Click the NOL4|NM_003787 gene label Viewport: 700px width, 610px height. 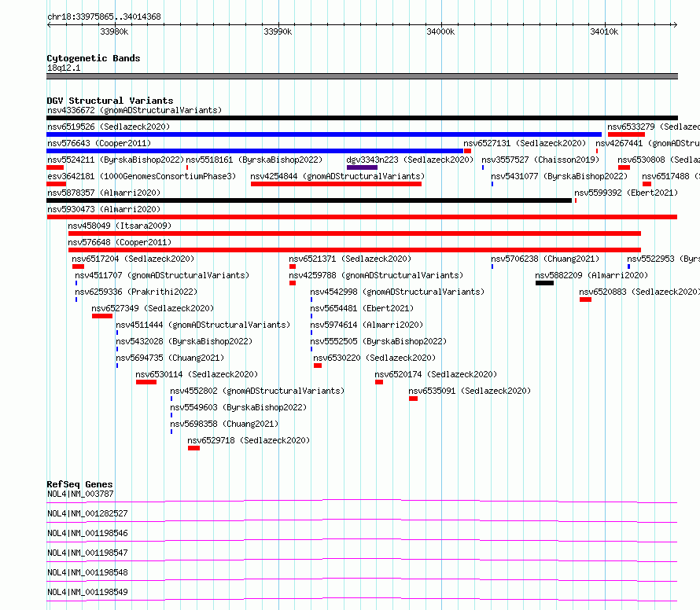pos(80,494)
